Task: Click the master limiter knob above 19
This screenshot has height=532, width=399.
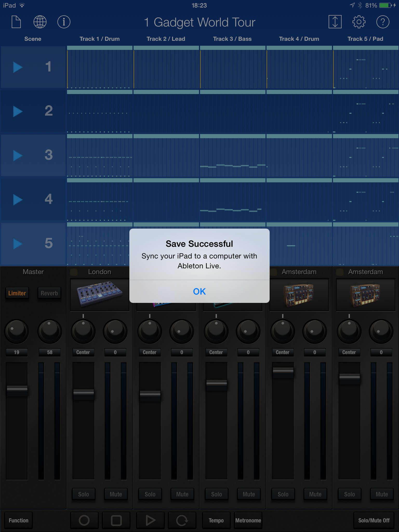Action: 17,331
